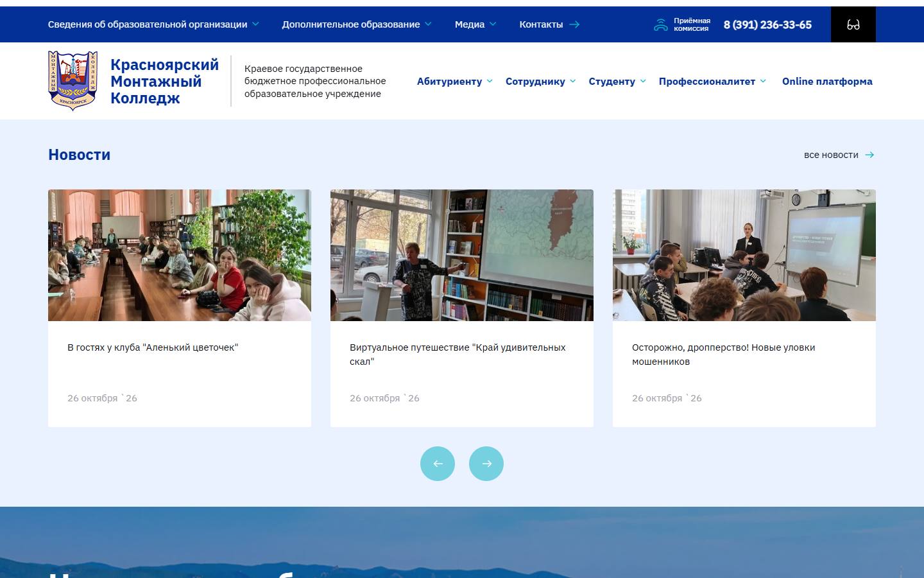This screenshot has width=924, height=578.
Task: Open the library club meeting photo
Action: coord(180,255)
